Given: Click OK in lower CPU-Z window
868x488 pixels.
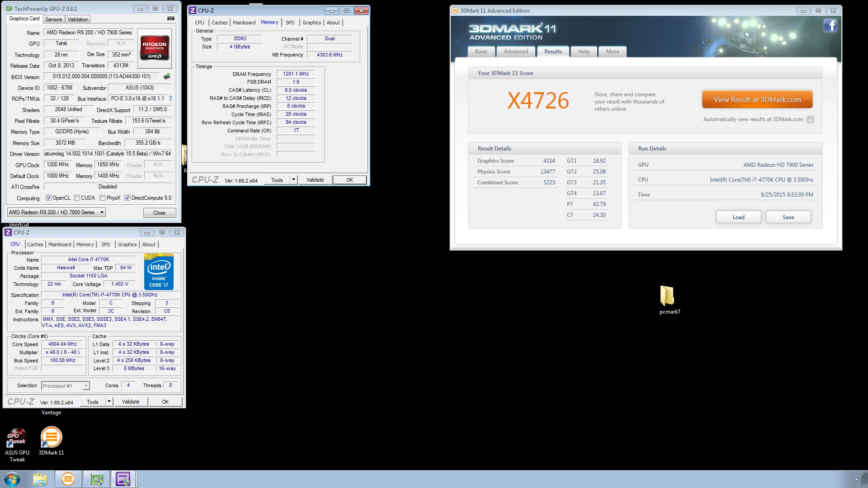Looking at the screenshot, I should pos(165,402).
